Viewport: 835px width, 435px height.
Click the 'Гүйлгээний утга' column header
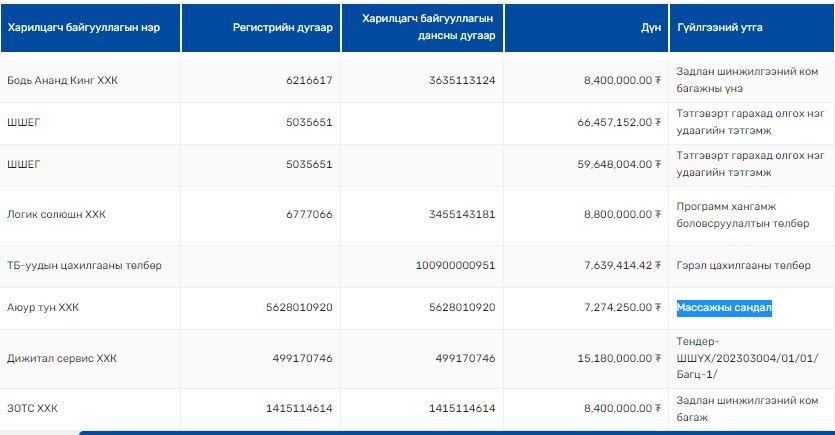click(x=719, y=27)
